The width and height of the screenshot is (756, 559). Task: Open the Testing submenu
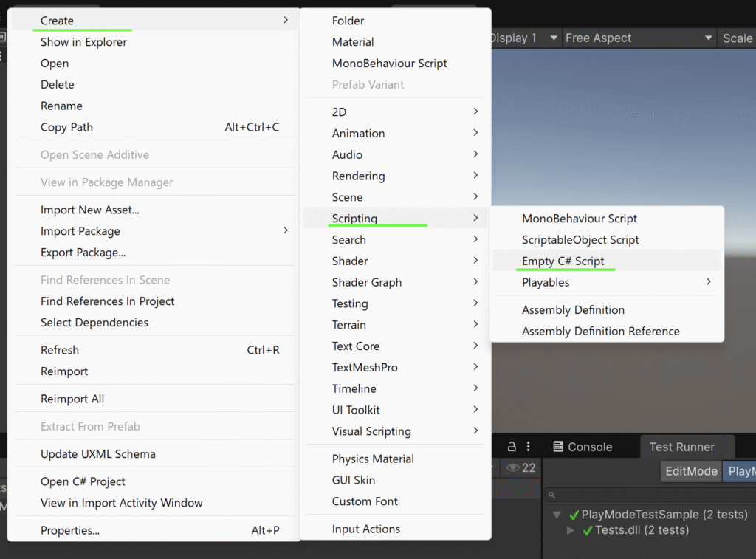tap(396, 303)
